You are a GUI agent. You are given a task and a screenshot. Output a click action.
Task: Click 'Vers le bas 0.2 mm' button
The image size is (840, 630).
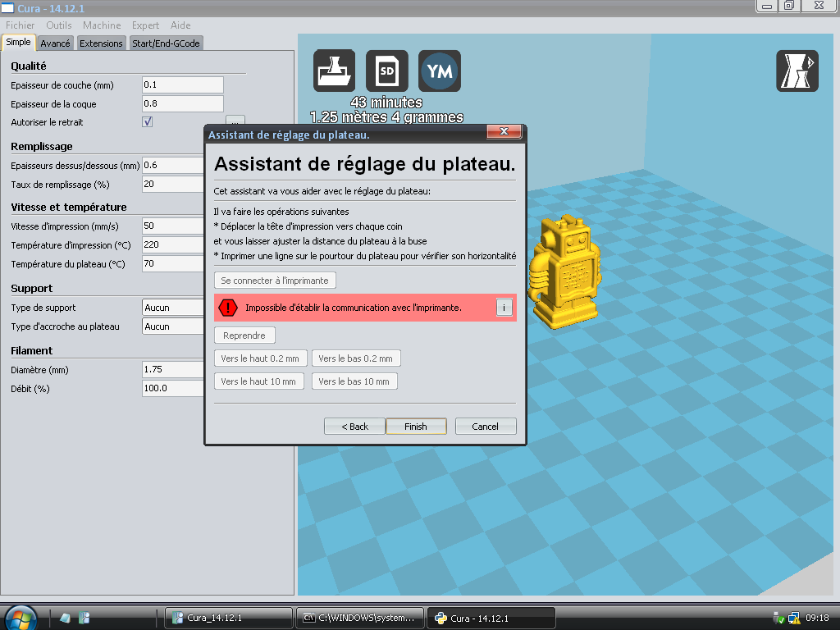[x=356, y=358]
